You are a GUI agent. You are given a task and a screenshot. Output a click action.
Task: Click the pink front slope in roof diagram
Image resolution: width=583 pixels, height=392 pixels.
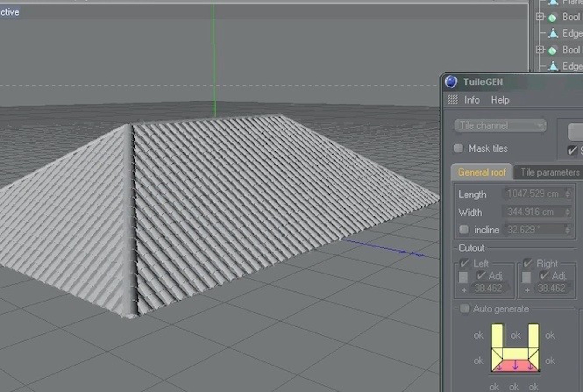(515, 366)
